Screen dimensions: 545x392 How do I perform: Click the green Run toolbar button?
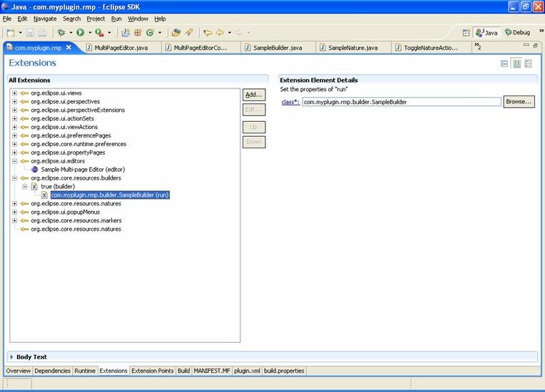(81, 33)
